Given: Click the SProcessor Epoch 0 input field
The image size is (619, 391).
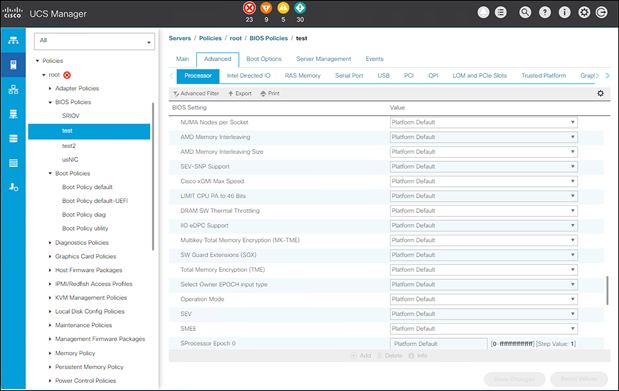Looking at the screenshot, I should (x=439, y=344).
